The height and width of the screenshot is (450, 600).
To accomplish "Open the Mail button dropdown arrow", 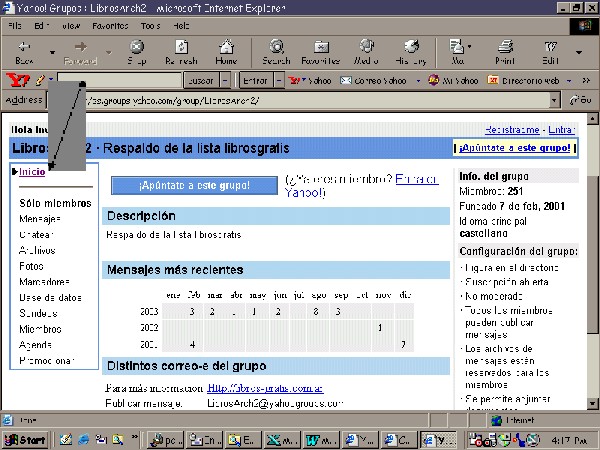I will click(470, 47).
